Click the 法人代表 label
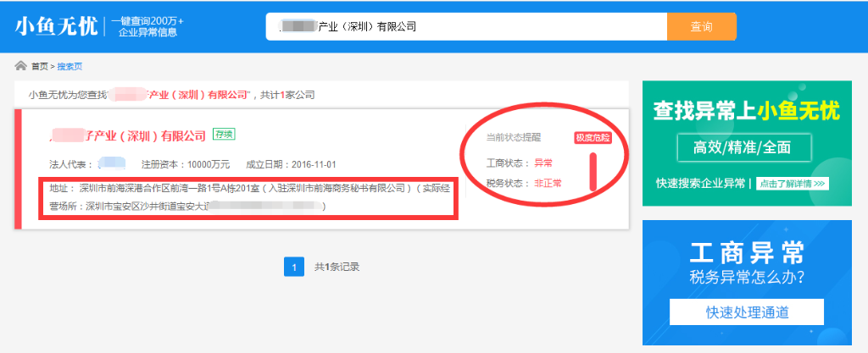The image size is (868, 353). pyautogui.click(x=70, y=164)
